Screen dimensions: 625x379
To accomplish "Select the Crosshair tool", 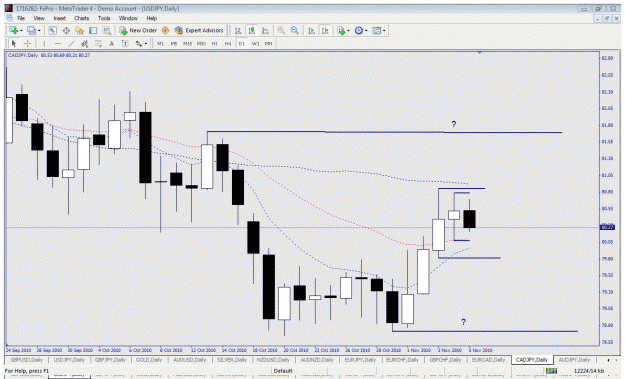I will (x=28, y=43).
